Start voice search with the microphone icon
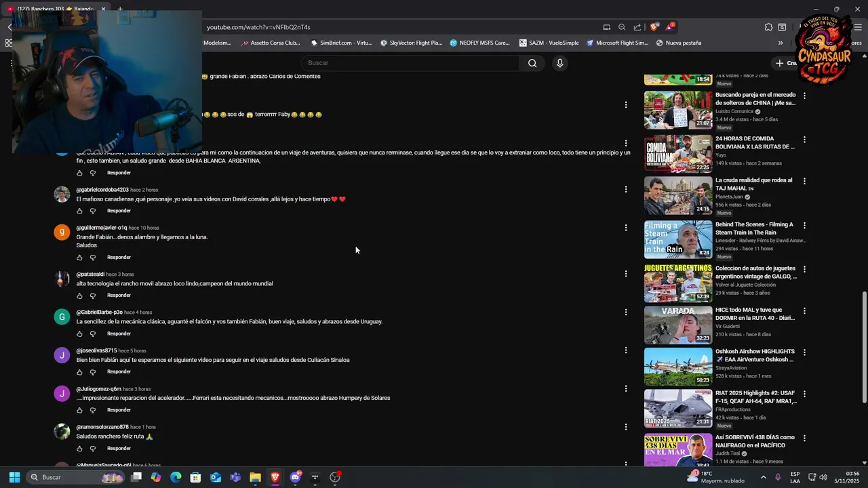The image size is (868, 488). (x=559, y=63)
